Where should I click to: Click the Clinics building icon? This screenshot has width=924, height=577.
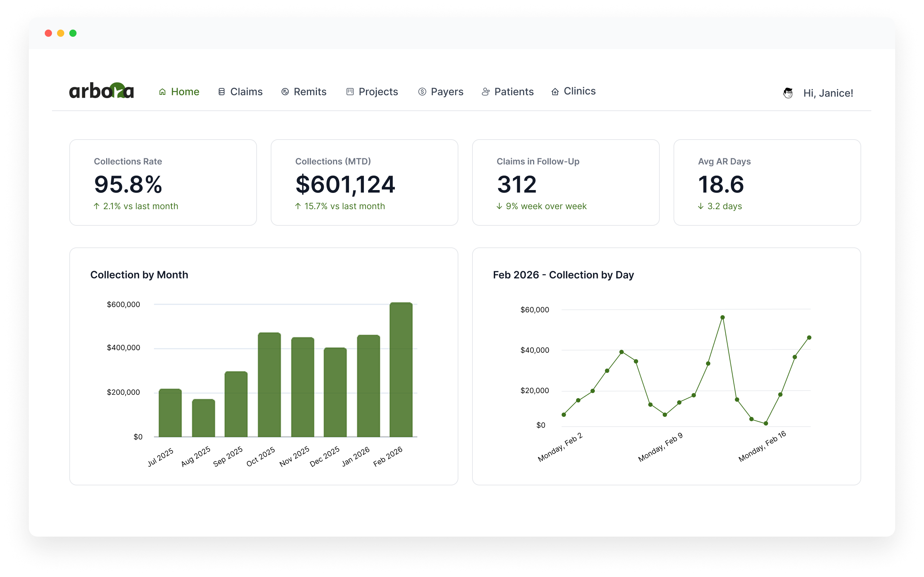tap(555, 92)
